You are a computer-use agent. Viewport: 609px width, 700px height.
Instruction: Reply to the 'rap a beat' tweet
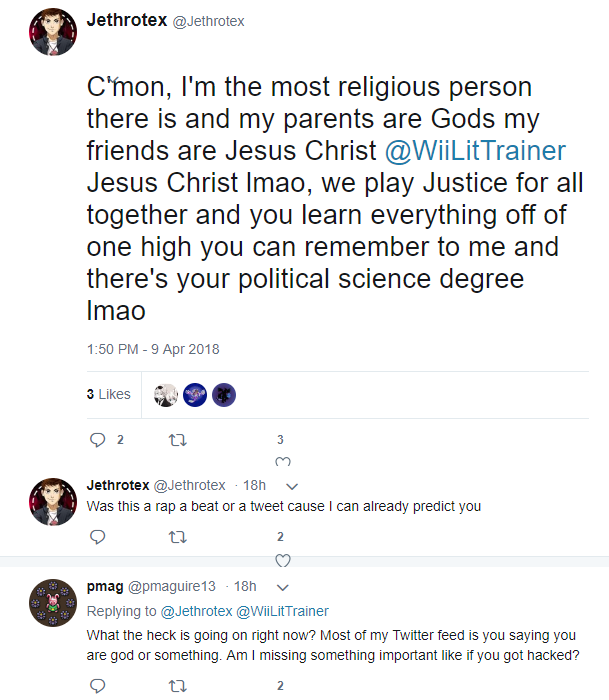tap(98, 537)
